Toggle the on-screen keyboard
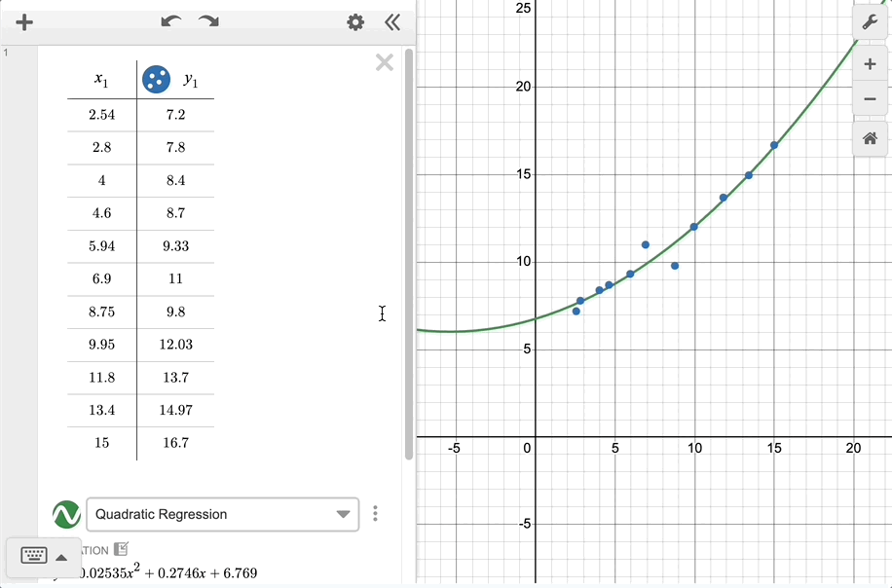 click(33, 556)
